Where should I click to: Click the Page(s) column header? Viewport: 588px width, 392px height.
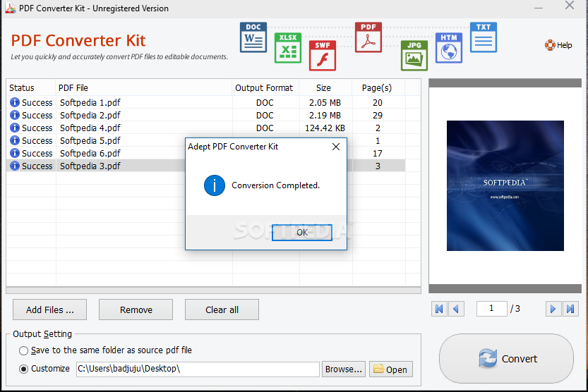378,87
